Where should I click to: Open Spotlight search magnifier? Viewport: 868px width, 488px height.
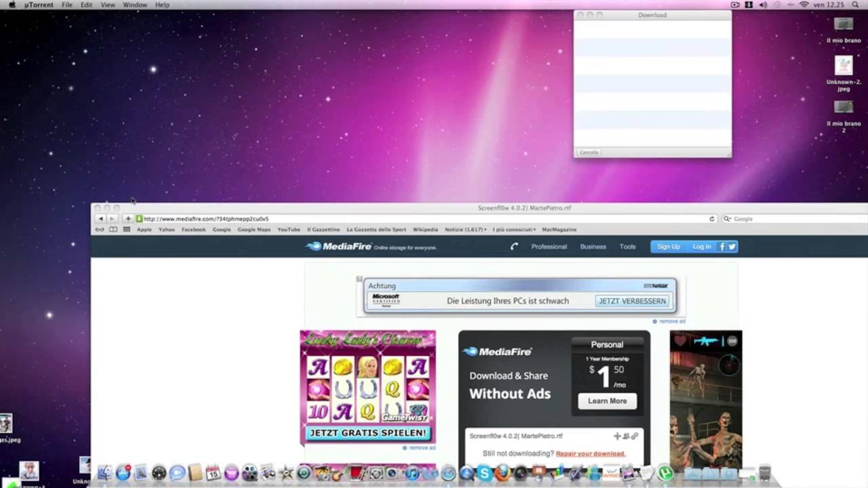[857, 5]
